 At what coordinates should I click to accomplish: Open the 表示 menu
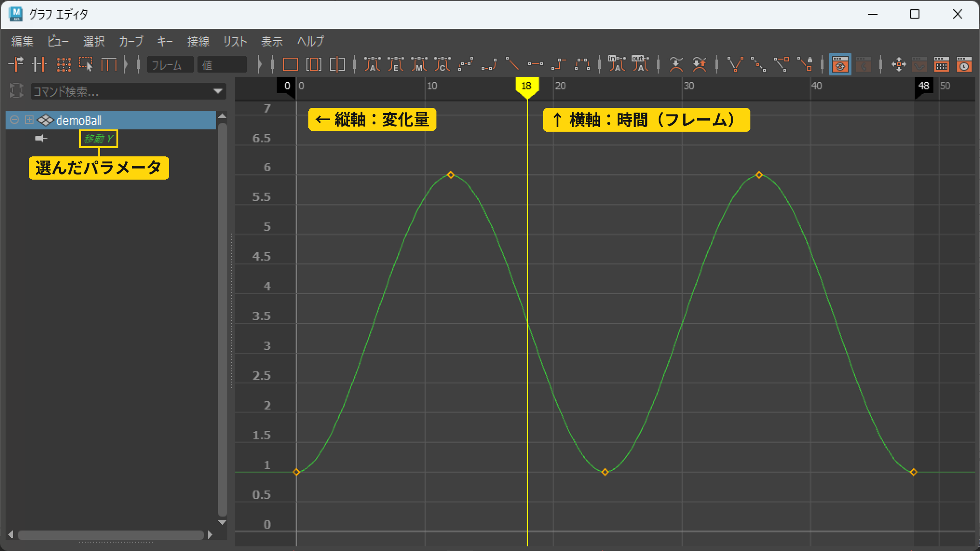click(x=272, y=41)
